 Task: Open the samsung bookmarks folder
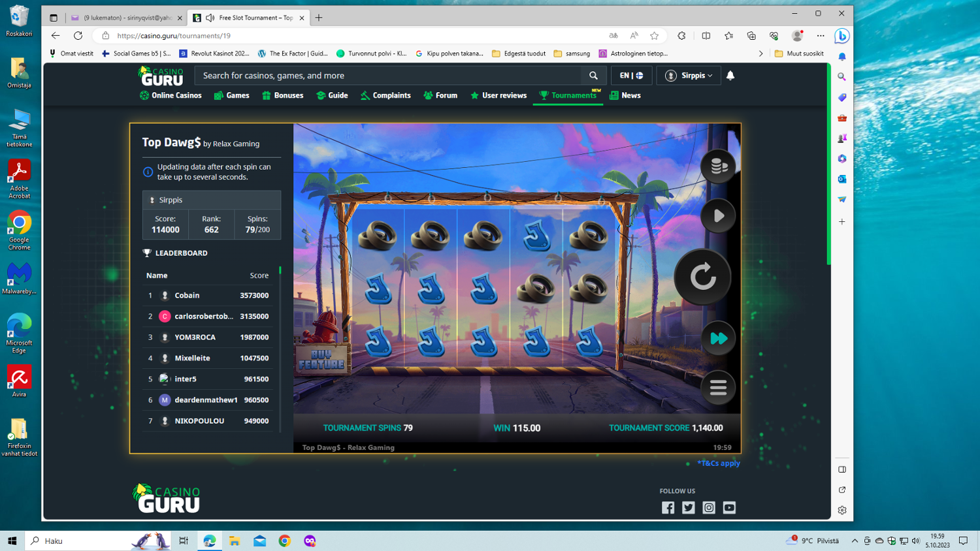[572, 54]
